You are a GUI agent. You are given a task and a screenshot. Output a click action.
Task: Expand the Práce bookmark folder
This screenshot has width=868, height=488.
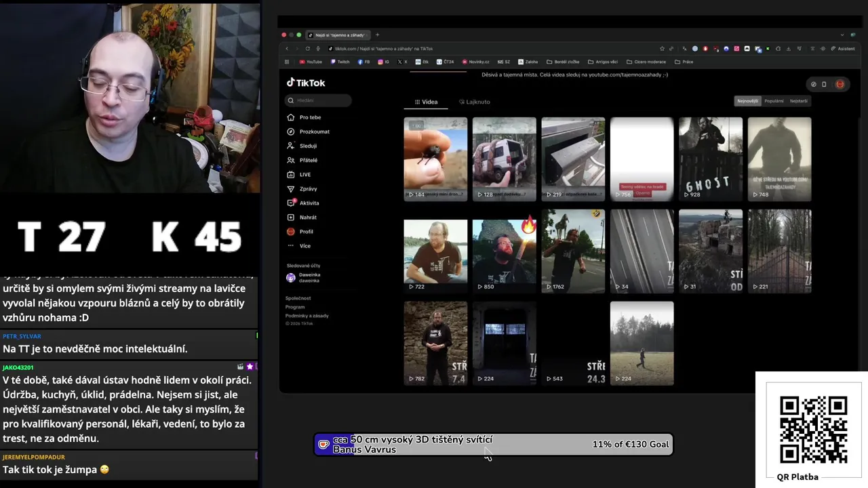[x=684, y=62]
